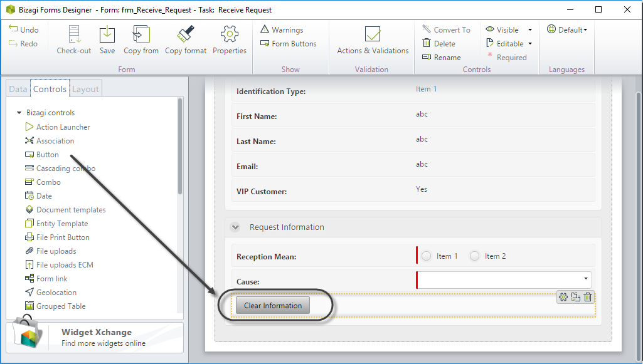Open the Visible dropdown arrow

click(530, 30)
